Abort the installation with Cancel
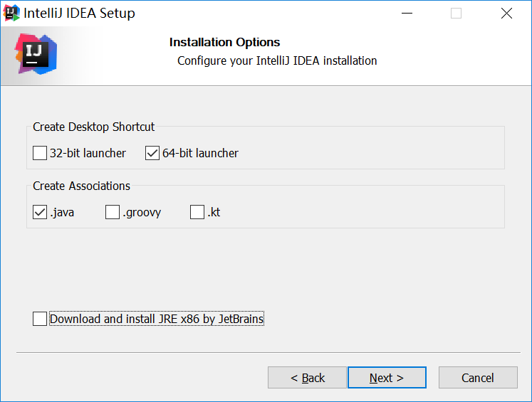The height and width of the screenshot is (402, 532). (x=478, y=378)
